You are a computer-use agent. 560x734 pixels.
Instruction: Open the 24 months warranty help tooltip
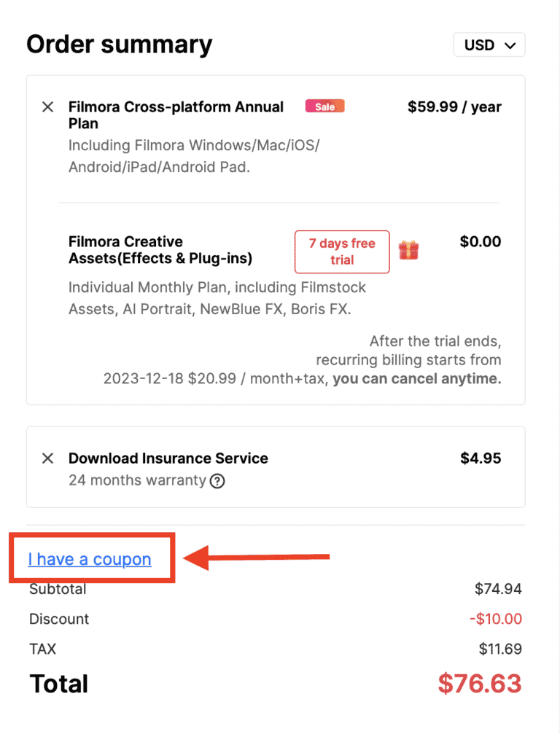217,481
